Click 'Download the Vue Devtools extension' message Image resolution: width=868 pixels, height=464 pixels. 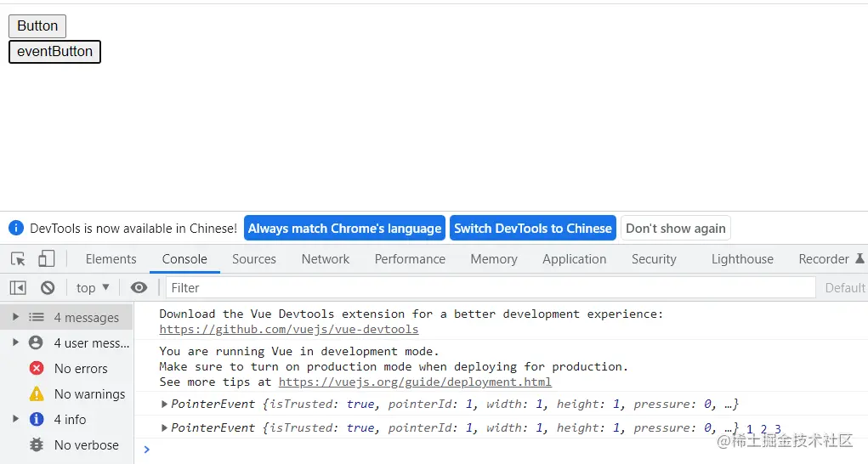coord(411,314)
